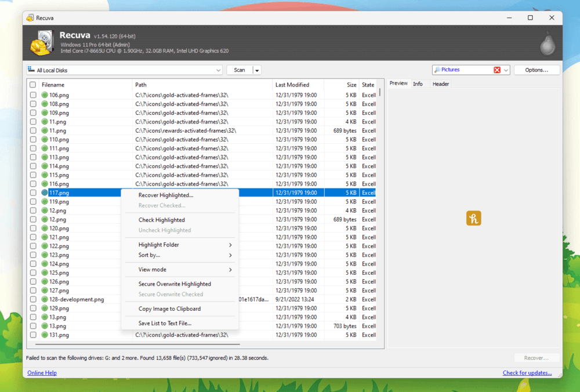Check the checkbox next to 117.png

[33, 193]
